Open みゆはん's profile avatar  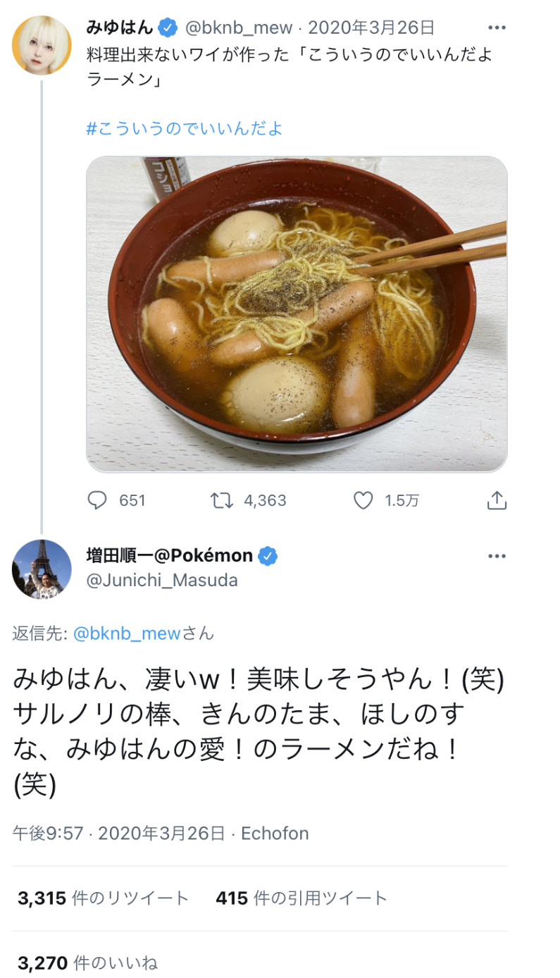coord(42,44)
